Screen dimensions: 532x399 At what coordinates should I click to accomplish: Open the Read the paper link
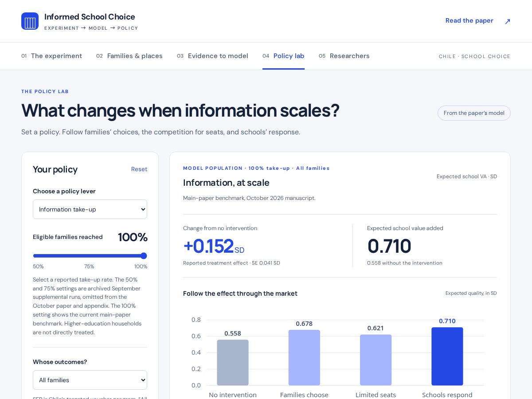tap(469, 20)
